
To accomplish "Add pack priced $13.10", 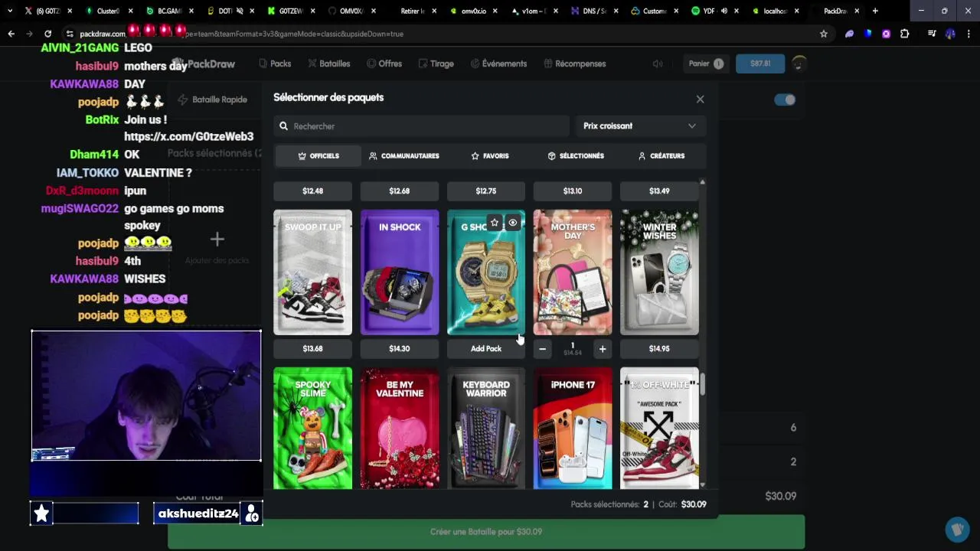I will point(573,191).
